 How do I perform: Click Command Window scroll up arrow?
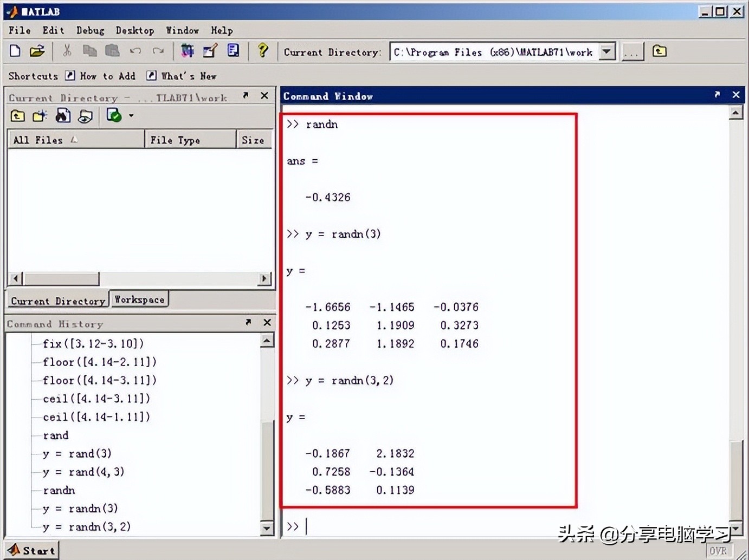click(736, 113)
